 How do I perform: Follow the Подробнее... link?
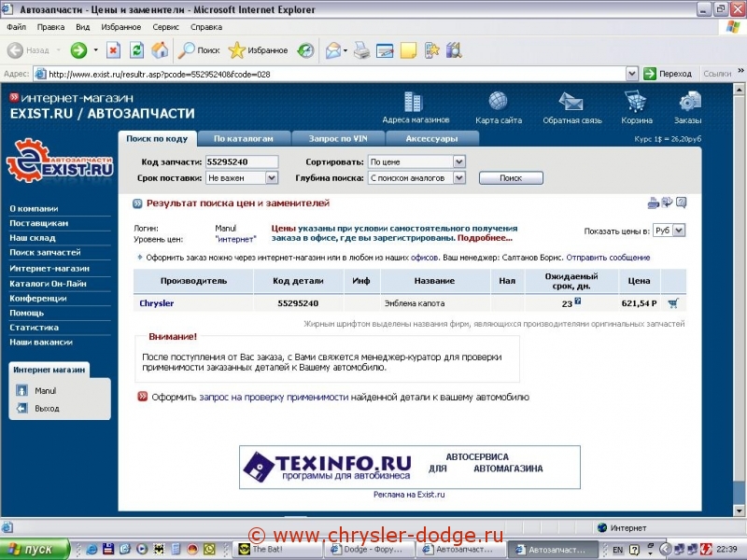coord(485,238)
